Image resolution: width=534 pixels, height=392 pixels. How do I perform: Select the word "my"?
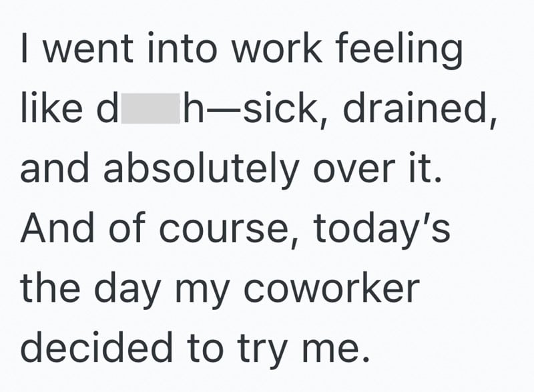(202, 292)
